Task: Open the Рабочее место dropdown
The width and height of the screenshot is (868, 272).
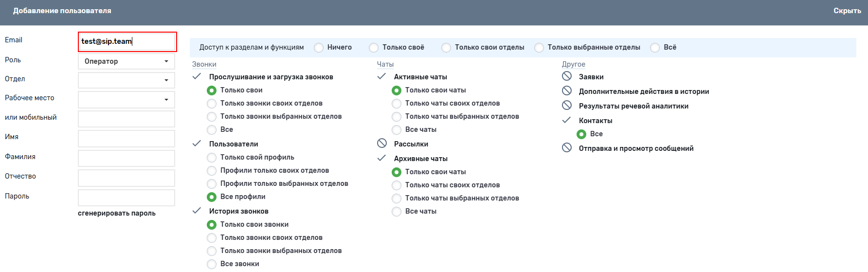Action: click(x=127, y=100)
